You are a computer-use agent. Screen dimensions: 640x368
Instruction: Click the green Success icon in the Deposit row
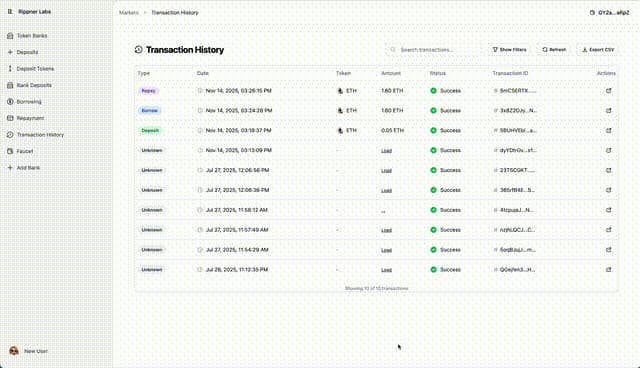pyautogui.click(x=433, y=131)
